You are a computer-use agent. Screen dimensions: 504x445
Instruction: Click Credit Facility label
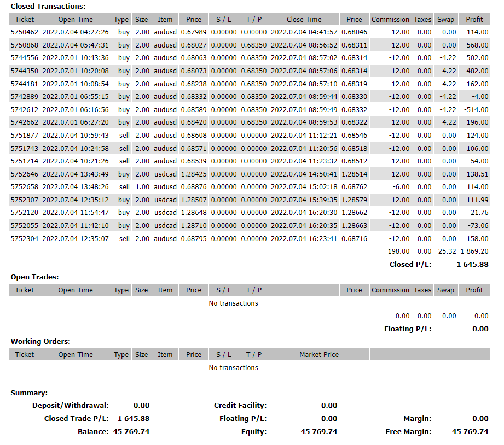(x=240, y=406)
